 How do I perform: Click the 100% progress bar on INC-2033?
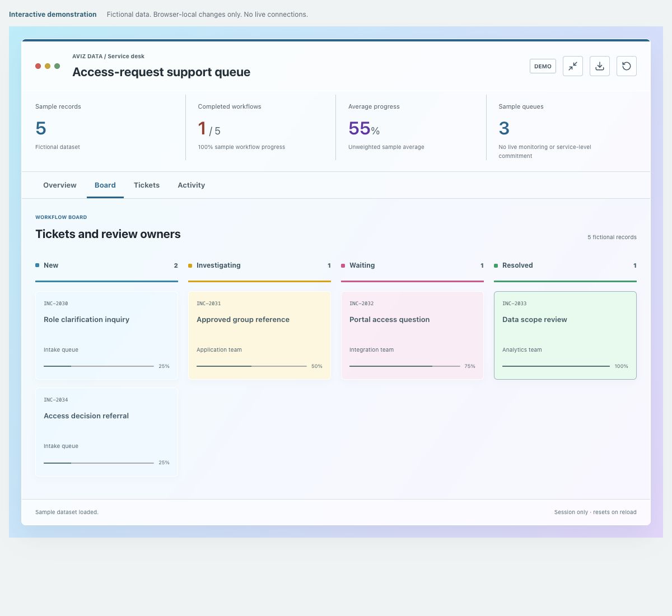point(556,366)
